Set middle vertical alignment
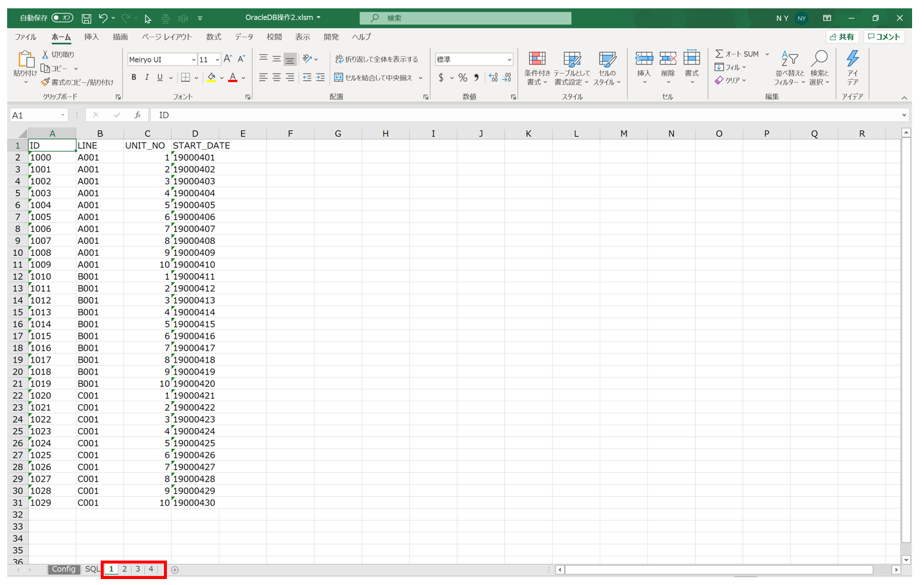This screenshot has width=924, height=585. (277, 58)
